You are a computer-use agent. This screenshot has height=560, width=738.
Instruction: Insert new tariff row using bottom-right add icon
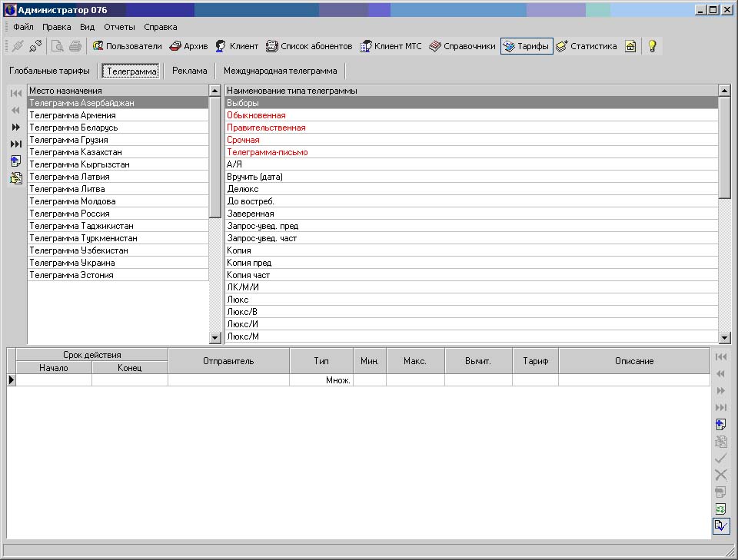pyautogui.click(x=721, y=425)
